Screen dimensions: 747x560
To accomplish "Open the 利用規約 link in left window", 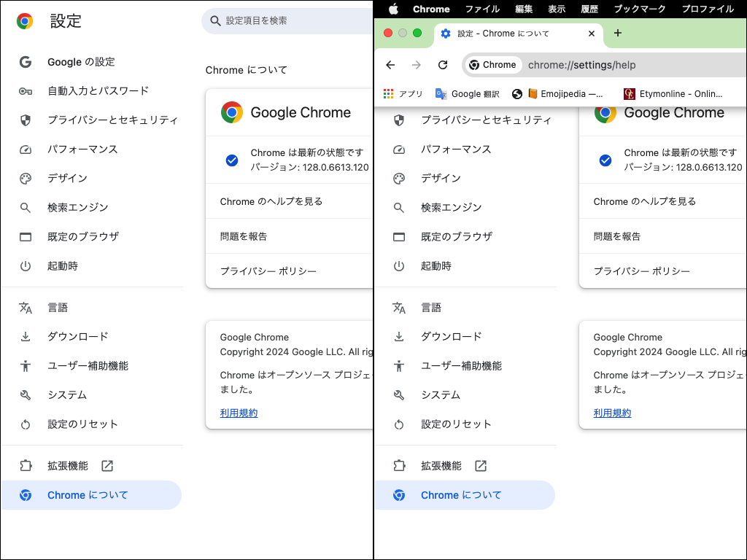I will click(x=239, y=413).
